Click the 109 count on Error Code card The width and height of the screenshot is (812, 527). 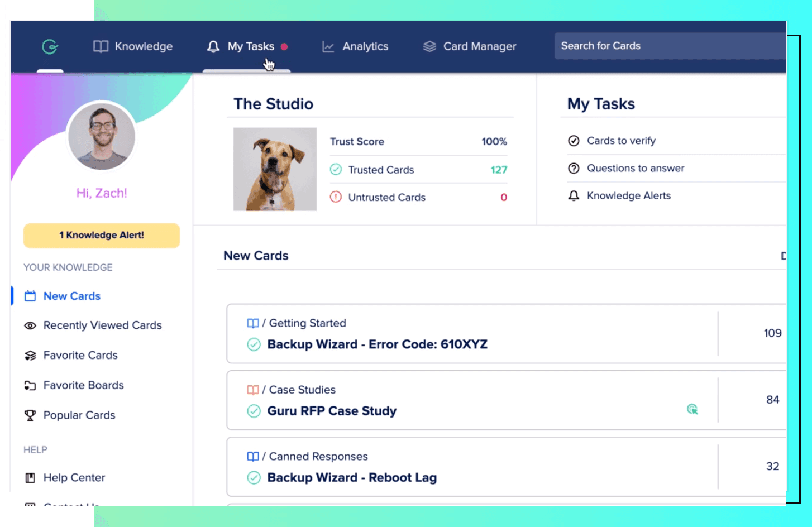[x=773, y=333]
